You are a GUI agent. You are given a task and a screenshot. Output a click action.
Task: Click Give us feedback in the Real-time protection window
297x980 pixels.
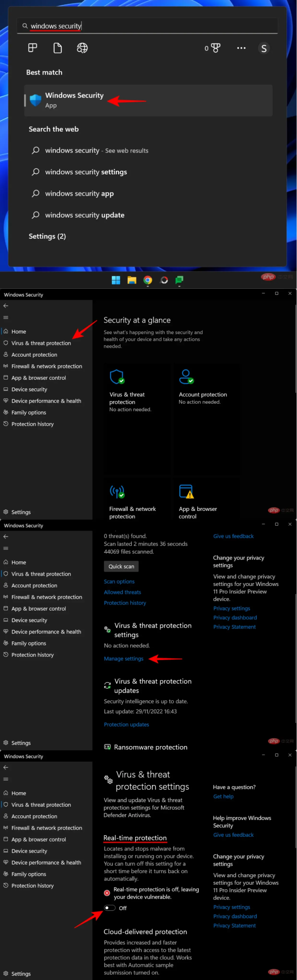(x=233, y=835)
